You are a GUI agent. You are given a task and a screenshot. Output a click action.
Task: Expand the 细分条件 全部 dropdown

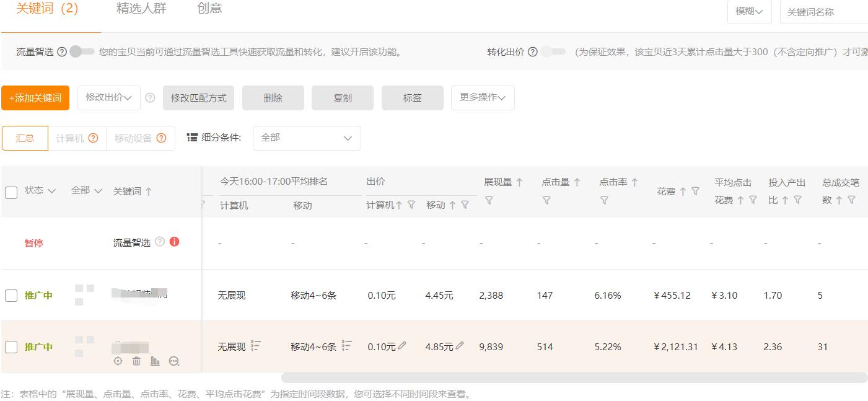(x=306, y=138)
